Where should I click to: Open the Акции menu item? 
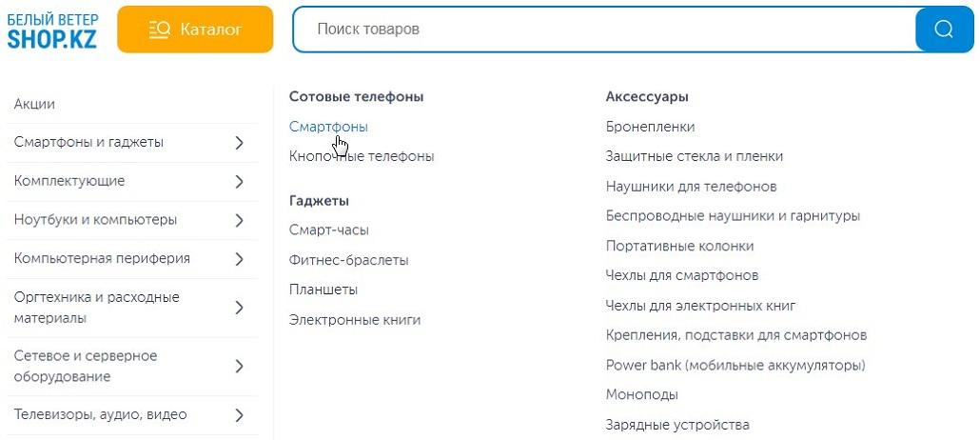tap(34, 104)
